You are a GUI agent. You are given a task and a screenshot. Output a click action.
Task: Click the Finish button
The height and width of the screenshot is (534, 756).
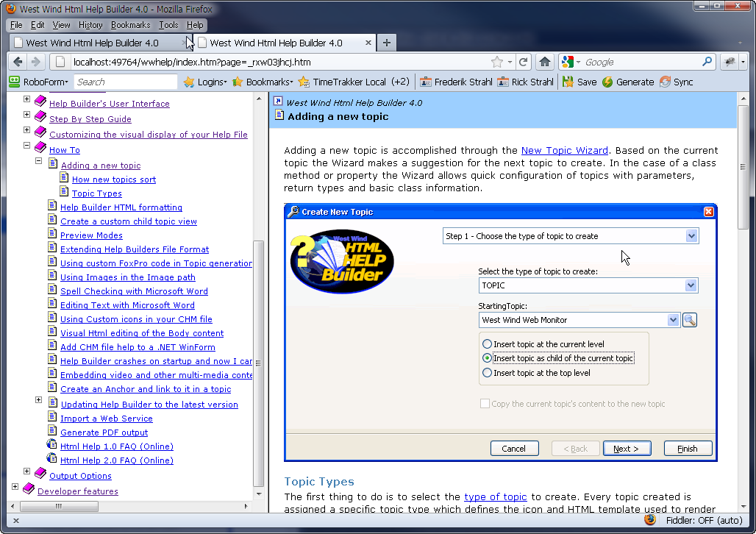coord(688,449)
